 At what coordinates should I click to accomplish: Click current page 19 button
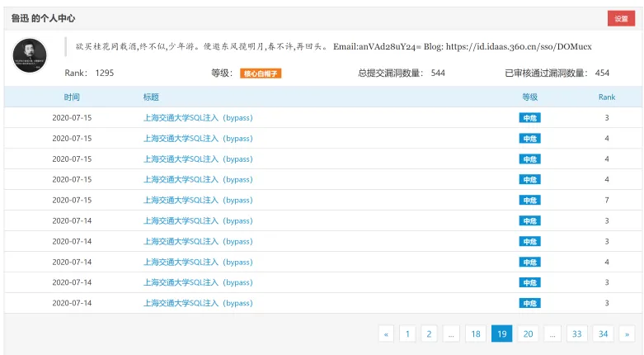[x=502, y=334]
